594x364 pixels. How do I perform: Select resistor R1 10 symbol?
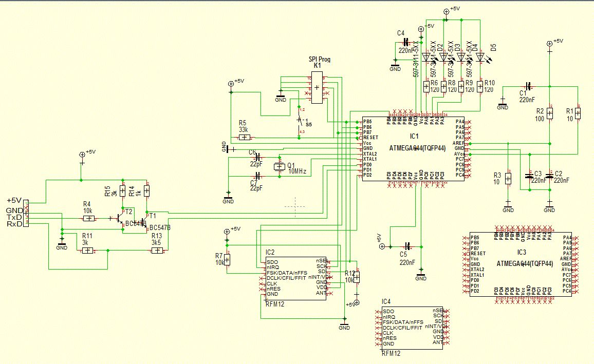pyautogui.click(x=578, y=113)
